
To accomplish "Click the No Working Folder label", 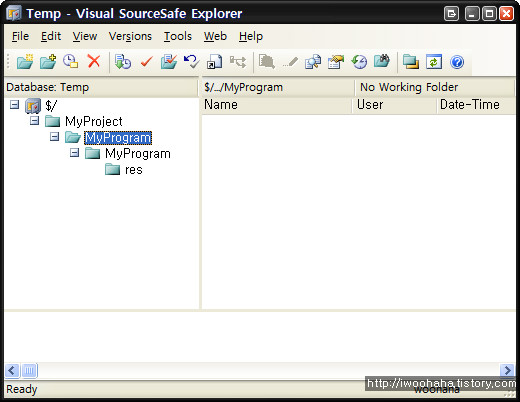I will point(409,87).
